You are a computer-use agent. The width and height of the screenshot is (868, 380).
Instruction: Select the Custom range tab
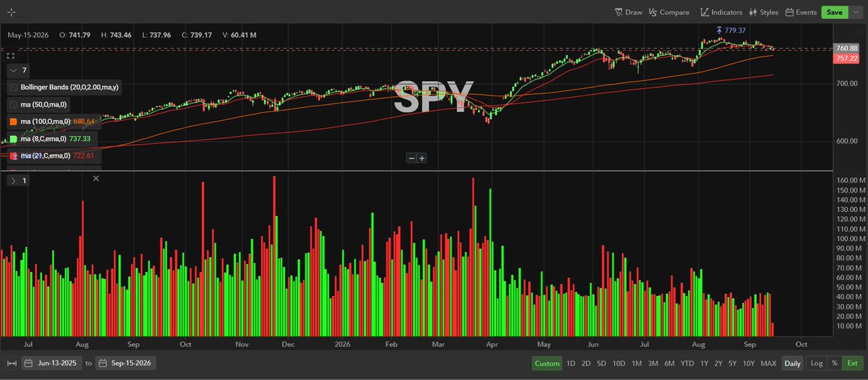(x=547, y=363)
